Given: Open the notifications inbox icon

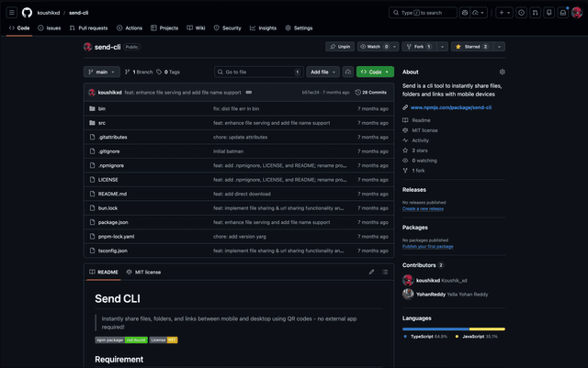Looking at the screenshot, I should [563, 13].
